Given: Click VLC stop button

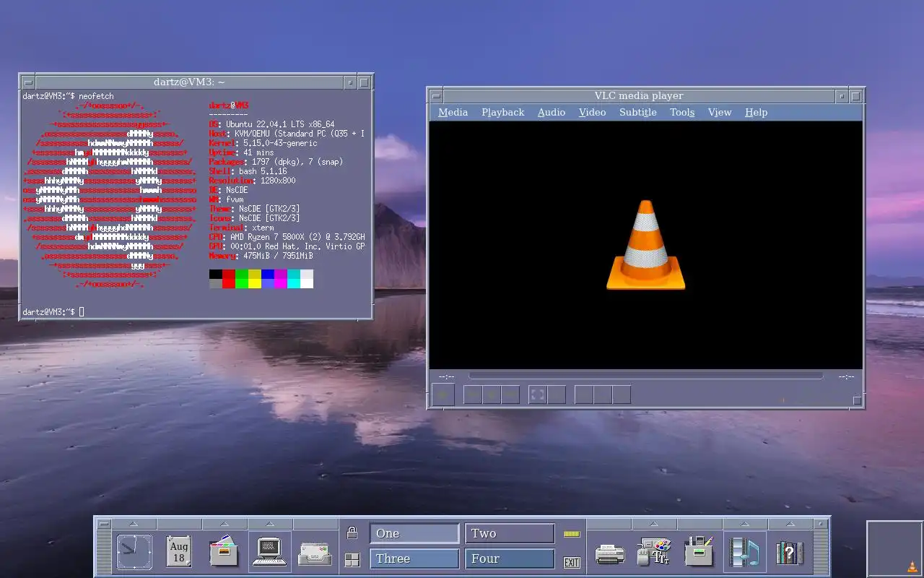Looking at the screenshot, I should (x=492, y=394).
